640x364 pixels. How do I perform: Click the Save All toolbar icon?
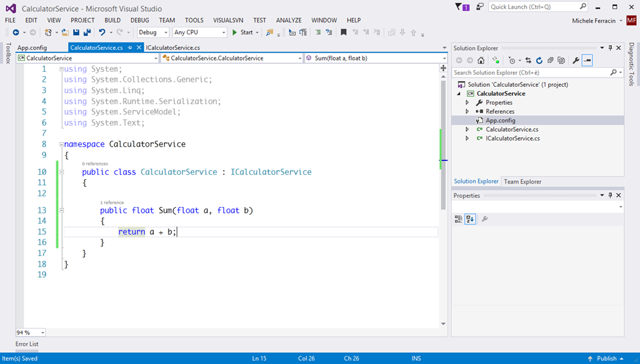tap(87, 32)
